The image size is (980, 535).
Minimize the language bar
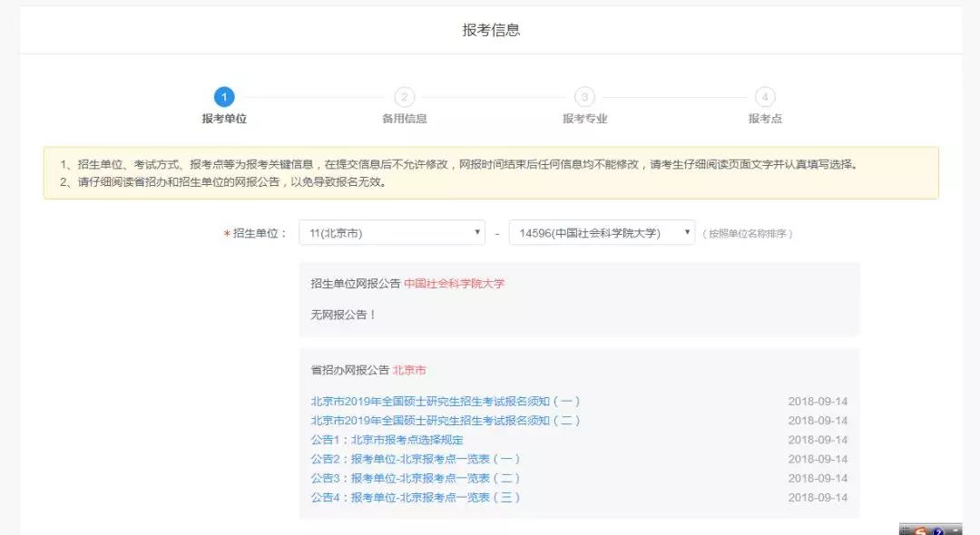955,530
